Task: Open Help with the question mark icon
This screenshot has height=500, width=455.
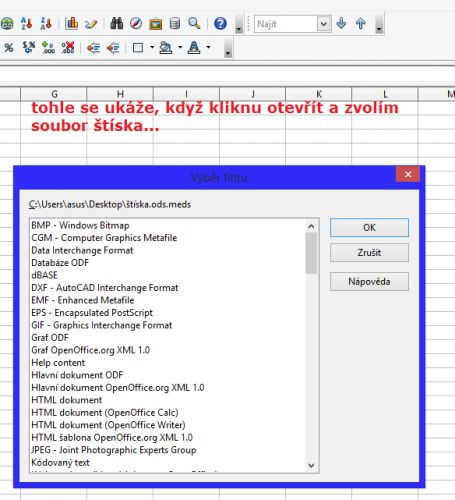Action: tap(220, 24)
